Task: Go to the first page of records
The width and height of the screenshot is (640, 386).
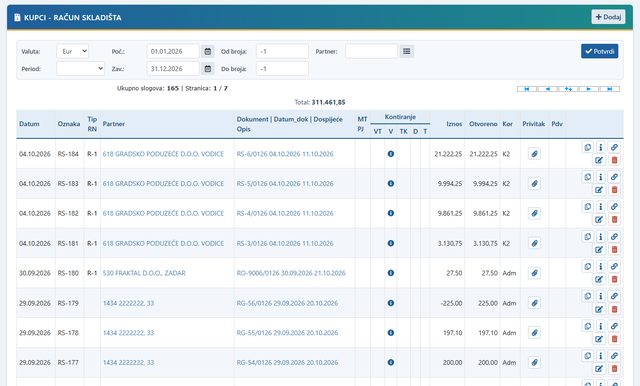Action: [527, 89]
